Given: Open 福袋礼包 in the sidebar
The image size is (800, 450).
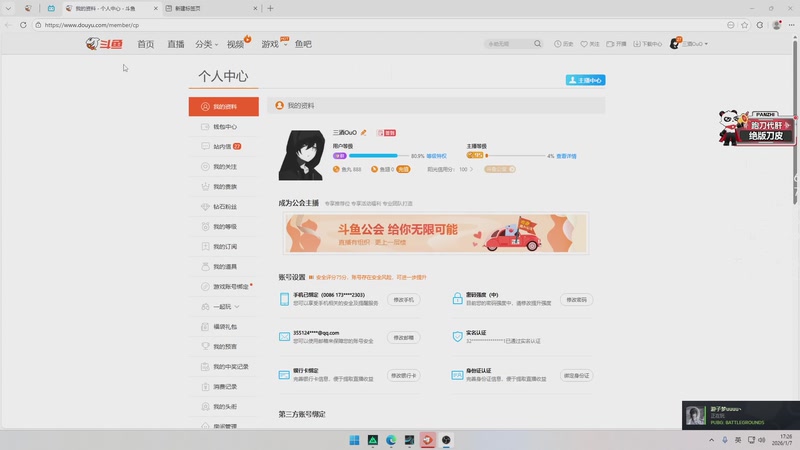Looking at the screenshot, I should pyautogui.click(x=223, y=327).
